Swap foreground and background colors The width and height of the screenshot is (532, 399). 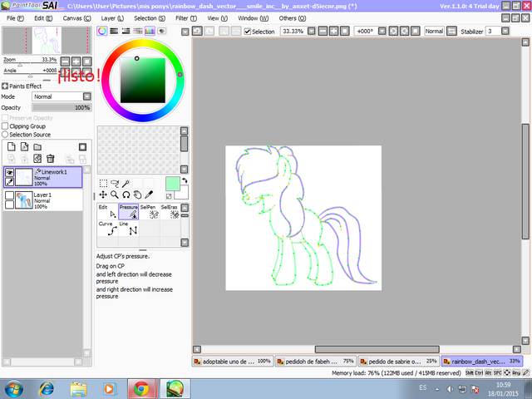coord(185,180)
